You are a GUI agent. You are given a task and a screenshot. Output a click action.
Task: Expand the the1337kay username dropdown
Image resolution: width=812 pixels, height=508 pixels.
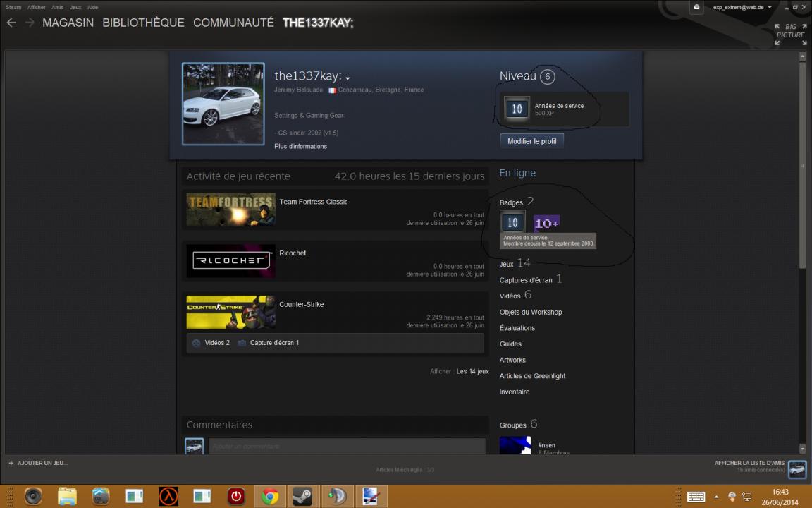(347, 76)
